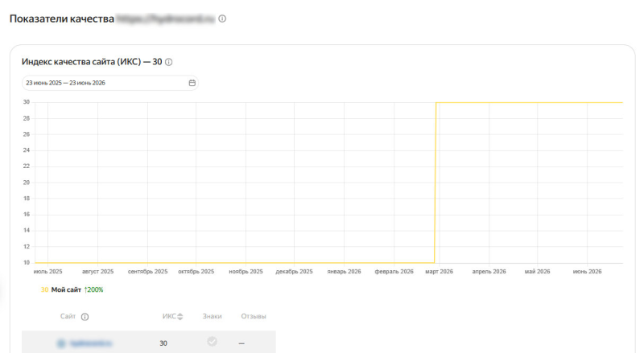Click axis label август 2025
Image resolution: width=644 pixels, height=353 pixels.
pos(97,271)
